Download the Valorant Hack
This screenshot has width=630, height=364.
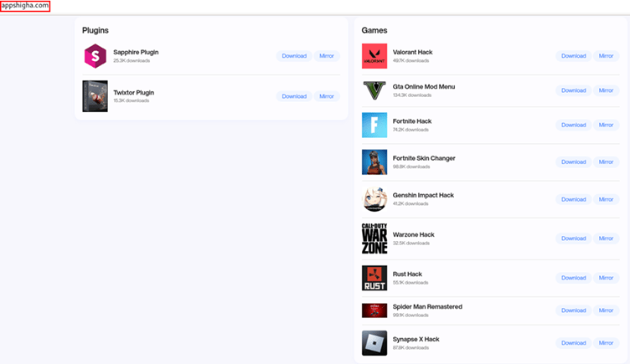tap(573, 56)
